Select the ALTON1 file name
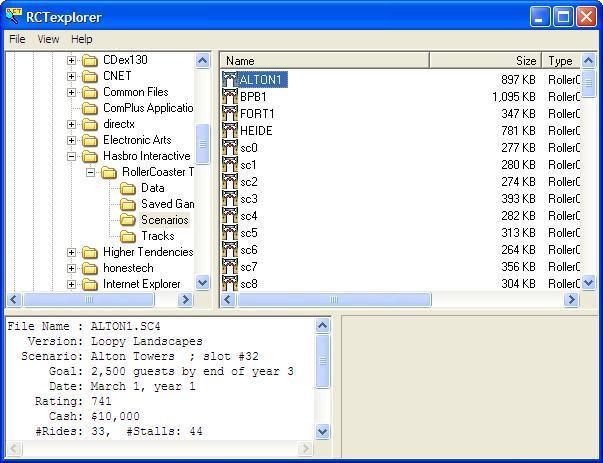Viewport: 603px width, 463px height. pos(260,80)
